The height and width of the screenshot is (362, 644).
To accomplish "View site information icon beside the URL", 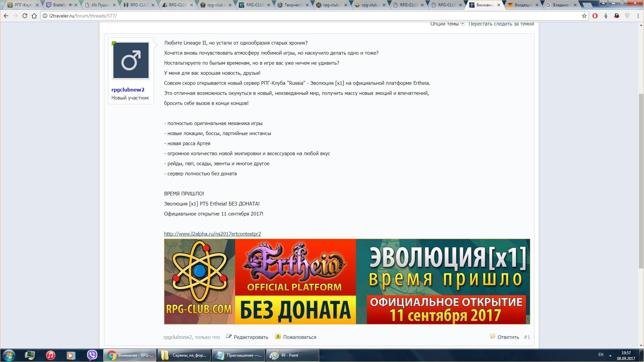I will [45, 16].
